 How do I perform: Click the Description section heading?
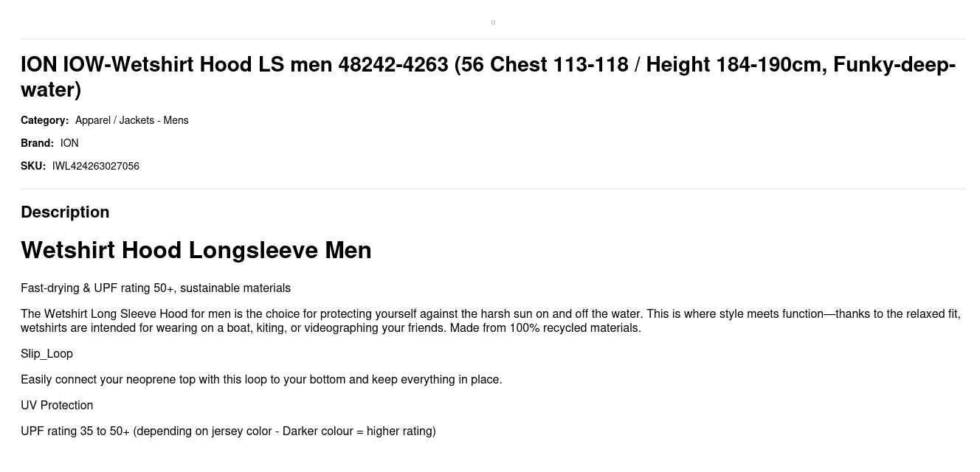click(65, 212)
